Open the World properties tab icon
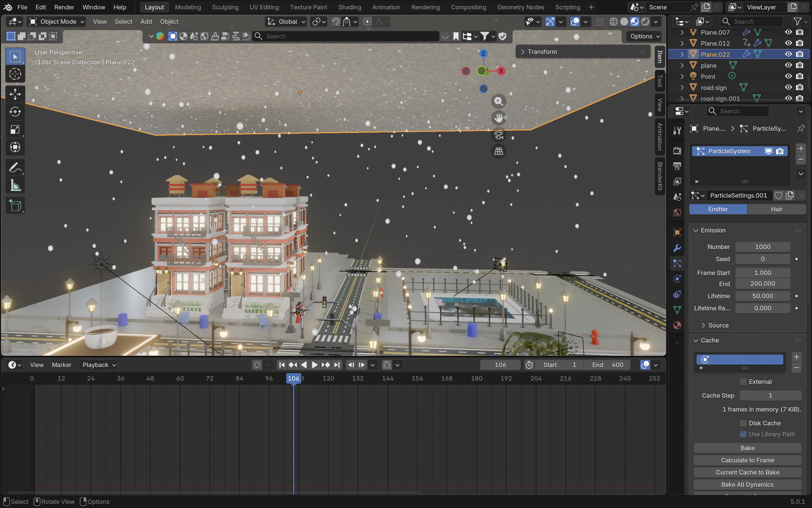Image resolution: width=812 pixels, height=508 pixels. (x=677, y=212)
